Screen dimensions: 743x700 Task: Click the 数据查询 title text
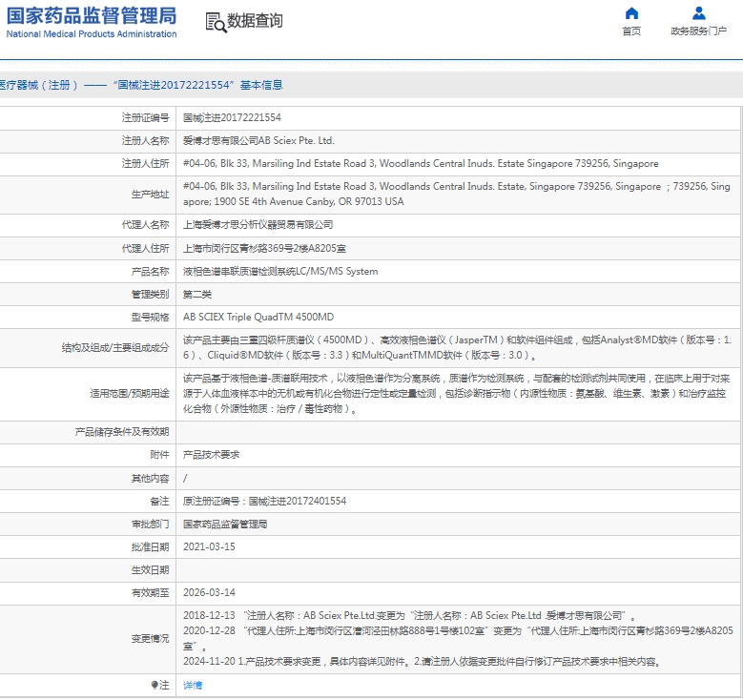[255, 21]
